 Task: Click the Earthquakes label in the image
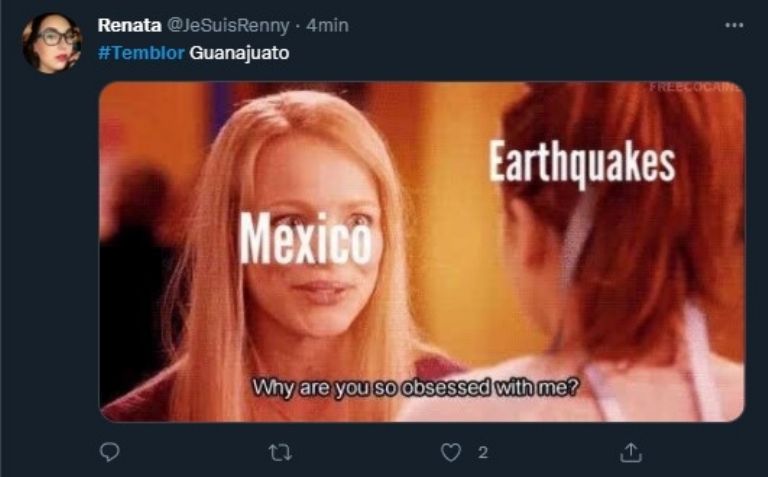click(582, 162)
